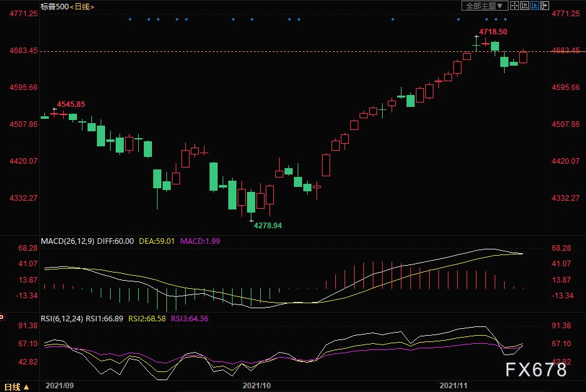The width and height of the screenshot is (586, 392).
Task: Click the last blue event dot at top
Action: (x=505, y=19)
